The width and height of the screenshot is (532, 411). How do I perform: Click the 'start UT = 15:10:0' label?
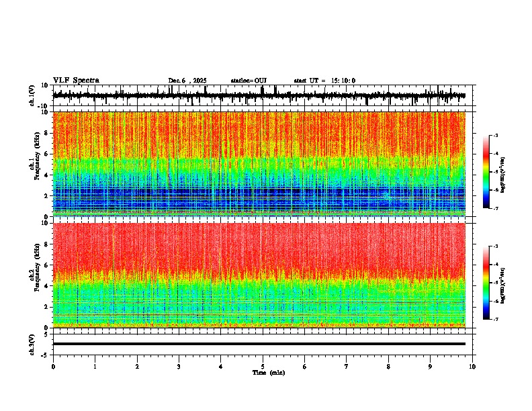[x=324, y=81]
